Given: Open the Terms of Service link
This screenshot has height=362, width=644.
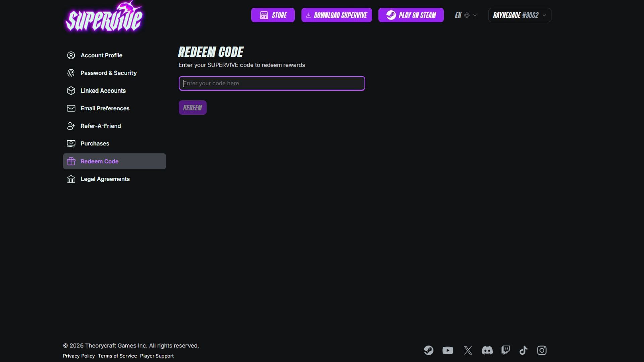Looking at the screenshot, I should coord(117,356).
